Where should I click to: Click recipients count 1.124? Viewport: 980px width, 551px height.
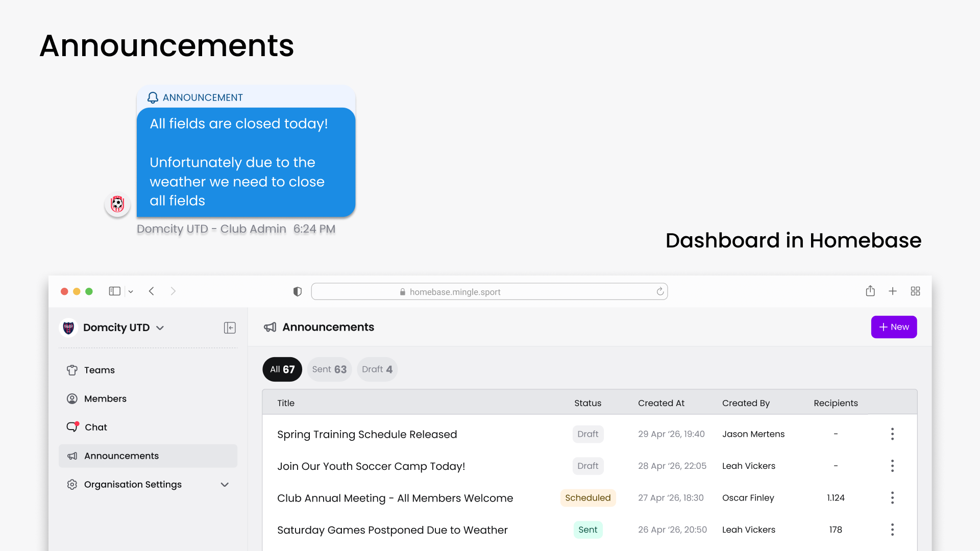pyautogui.click(x=836, y=498)
